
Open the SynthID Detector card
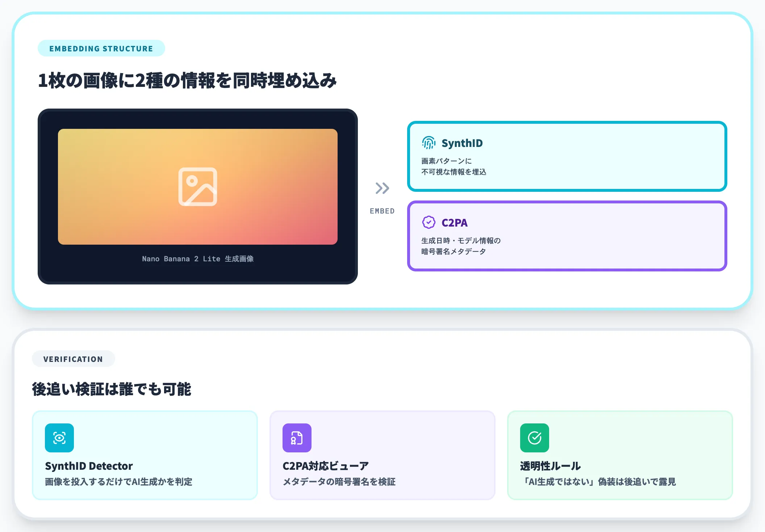(145, 455)
